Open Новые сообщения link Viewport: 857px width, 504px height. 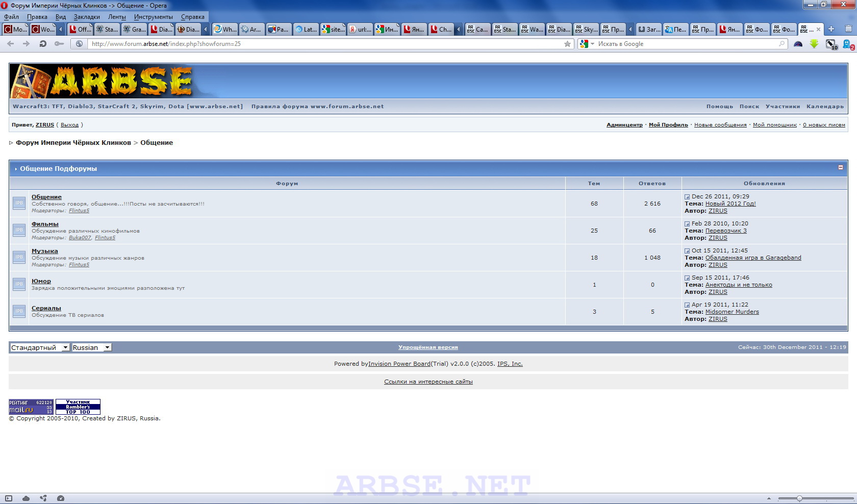(x=720, y=125)
